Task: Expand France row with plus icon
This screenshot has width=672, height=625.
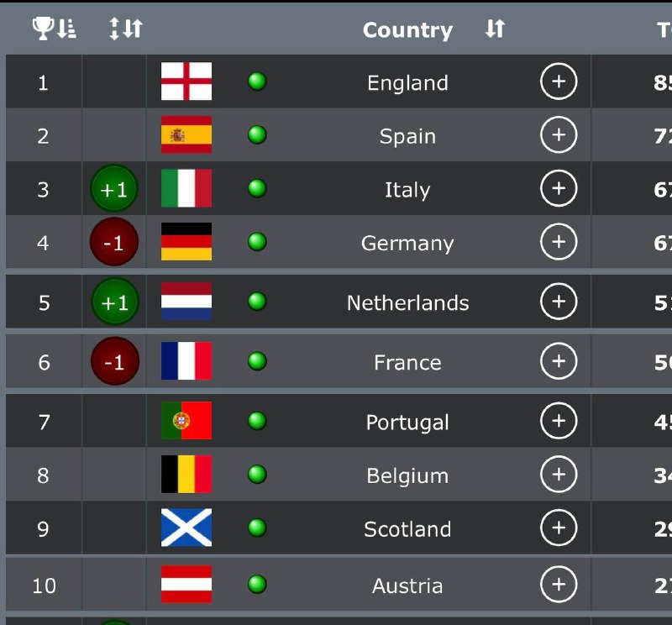Action: pos(559,361)
